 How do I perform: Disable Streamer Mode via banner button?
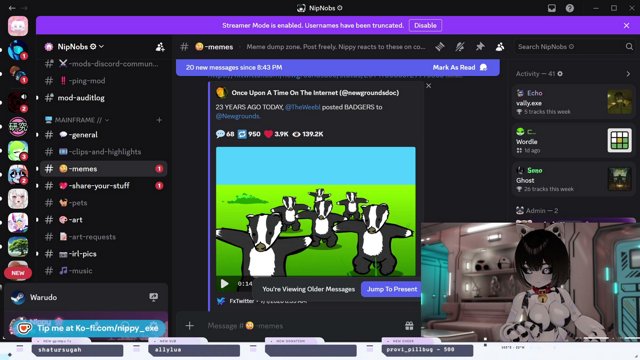tap(425, 25)
